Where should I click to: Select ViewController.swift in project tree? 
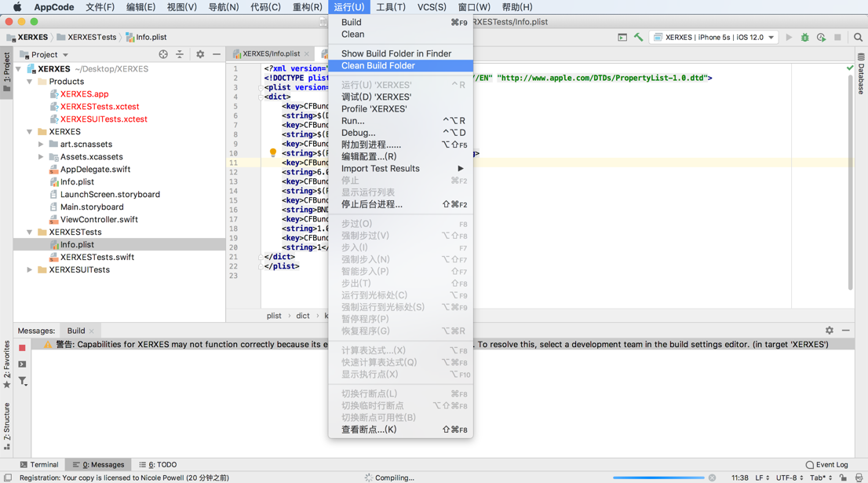pos(99,219)
